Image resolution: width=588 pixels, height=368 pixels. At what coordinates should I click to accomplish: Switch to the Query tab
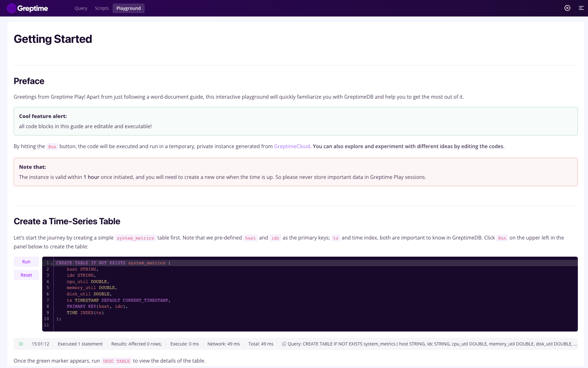pyautogui.click(x=81, y=8)
